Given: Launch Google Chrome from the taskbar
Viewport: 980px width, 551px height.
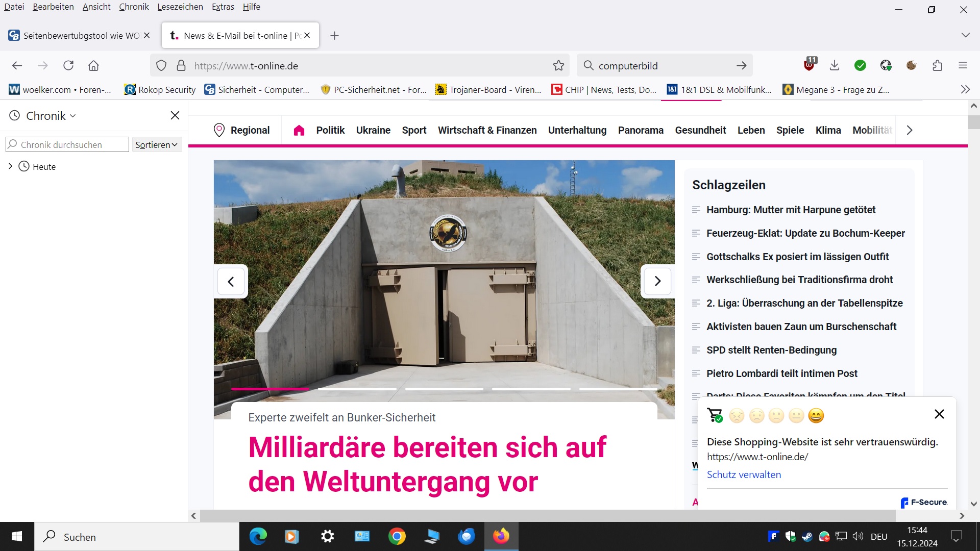Looking at the screenshot, I should [x=397, y=536].
